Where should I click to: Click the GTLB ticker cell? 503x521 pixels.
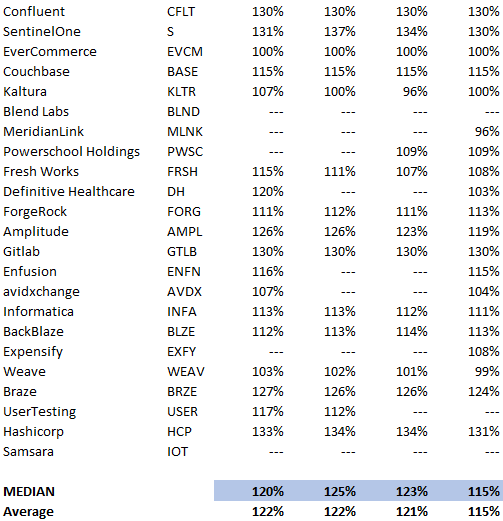point(182,252)
